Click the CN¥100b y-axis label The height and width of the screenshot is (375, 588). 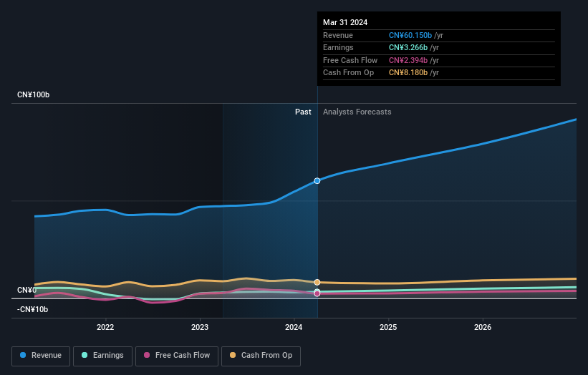pyautogui.click(x=34, y=94)
